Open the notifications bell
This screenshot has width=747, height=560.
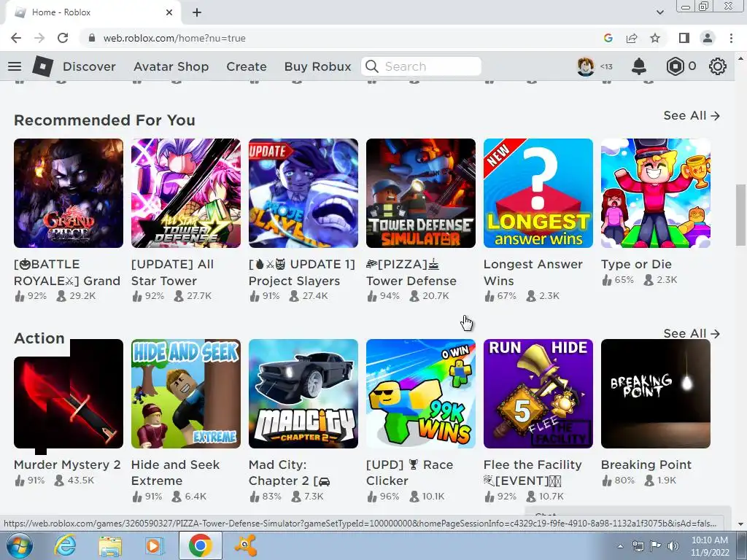click(x=639, y=66)
